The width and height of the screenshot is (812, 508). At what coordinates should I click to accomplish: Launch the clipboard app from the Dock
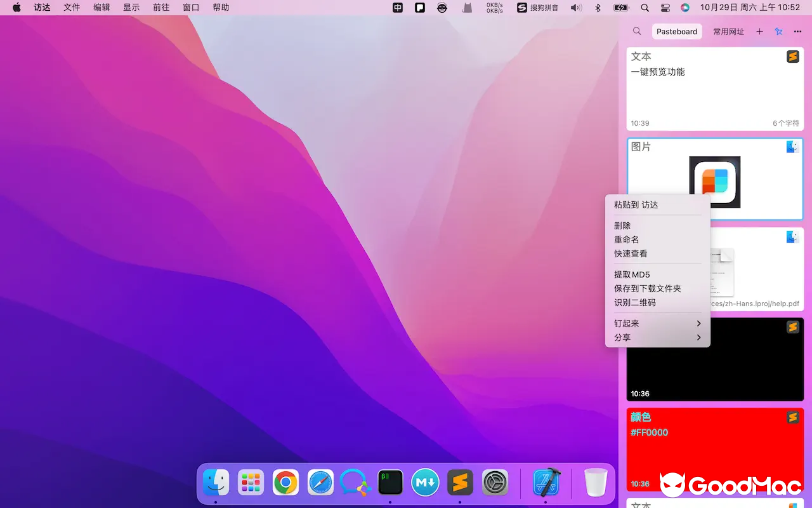pos(460,483)
